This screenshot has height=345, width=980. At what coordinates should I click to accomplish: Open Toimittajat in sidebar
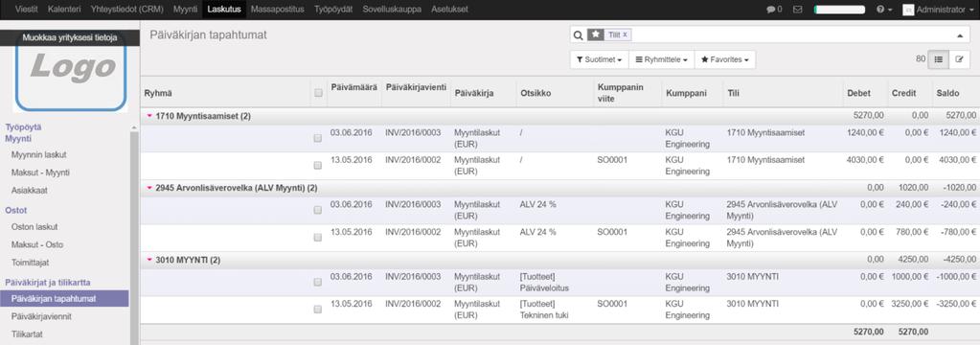tap(30, 263)
